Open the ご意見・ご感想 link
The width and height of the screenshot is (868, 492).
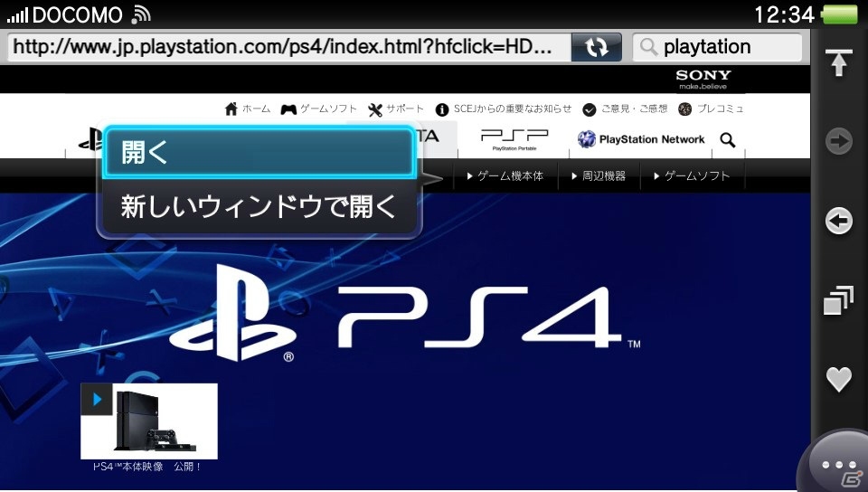(625, 109)
